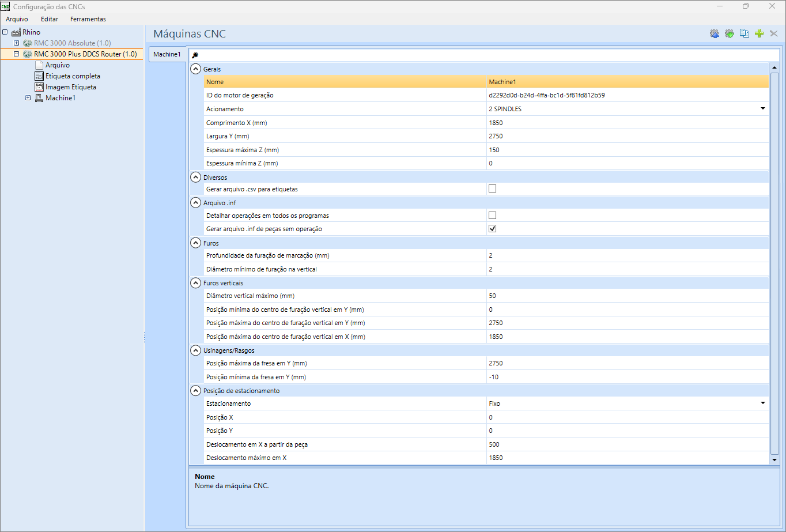Click the ID do motor de geração value
Image resolution: width=786 pixels, height=532 pixels.
click(x=627, y=95)
